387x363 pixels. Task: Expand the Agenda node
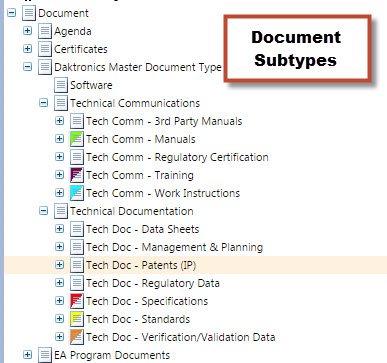(28, 31)
